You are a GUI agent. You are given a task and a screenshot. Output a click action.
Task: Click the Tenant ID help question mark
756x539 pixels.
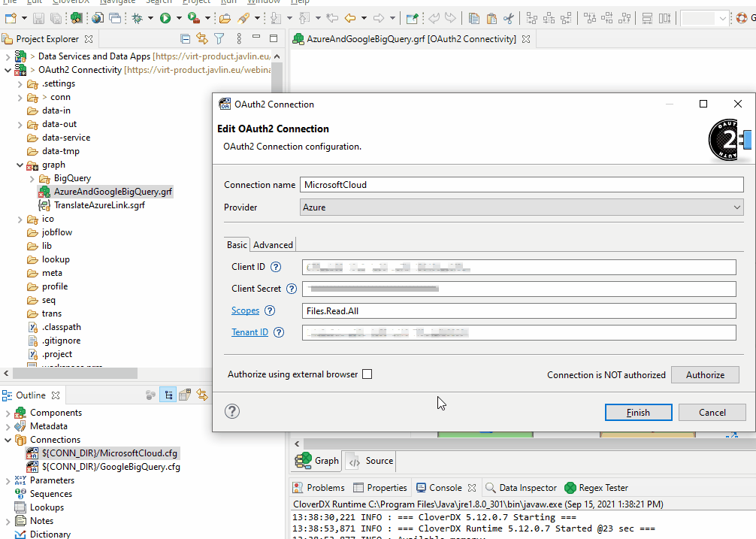coord(279,332)
